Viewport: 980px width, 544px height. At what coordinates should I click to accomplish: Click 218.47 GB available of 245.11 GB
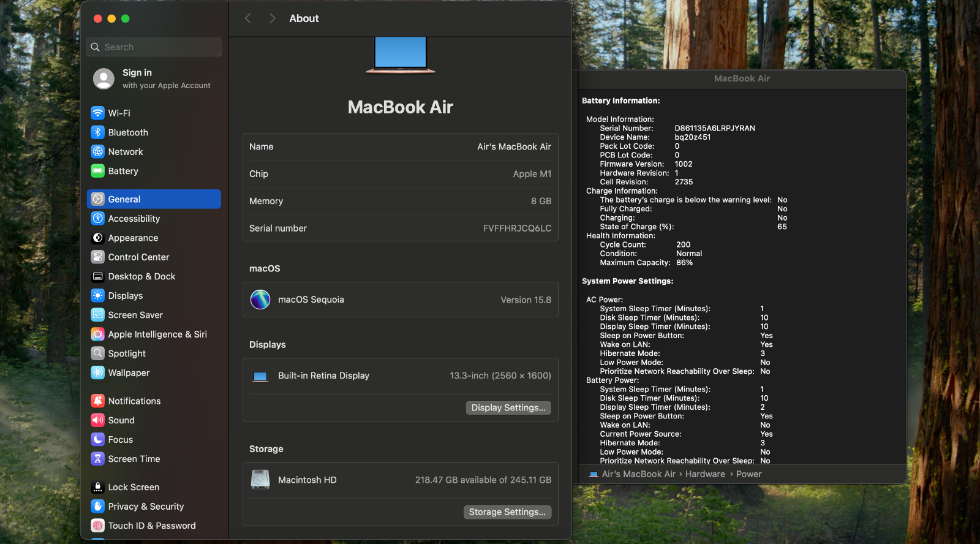pos(483,480)
